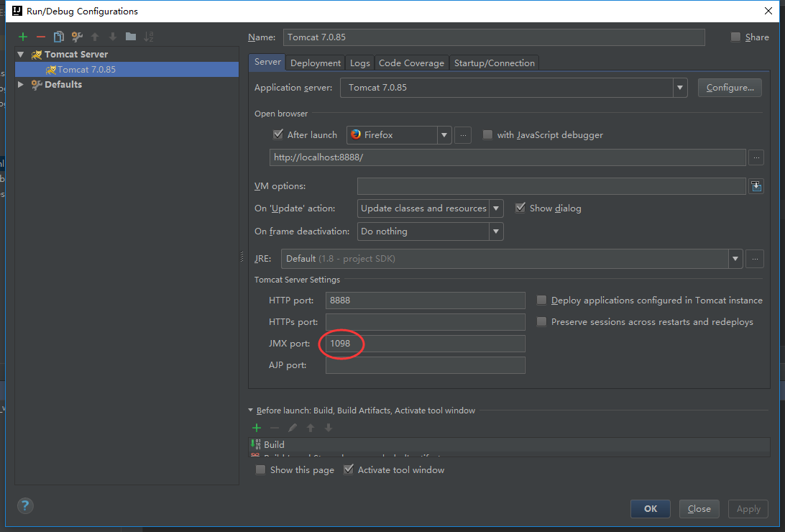
Task: Copy the selected configuration
Action: point(58,37)
